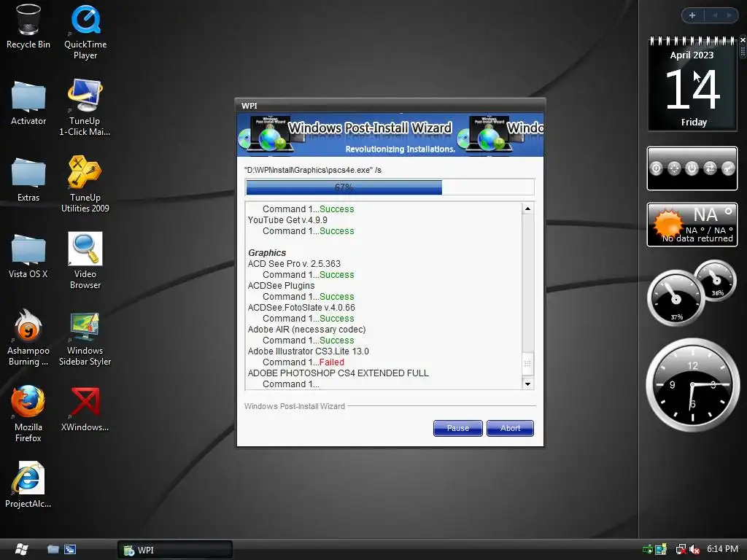
Task: Open the Activator folder icon
Action: tap(28, 103)
